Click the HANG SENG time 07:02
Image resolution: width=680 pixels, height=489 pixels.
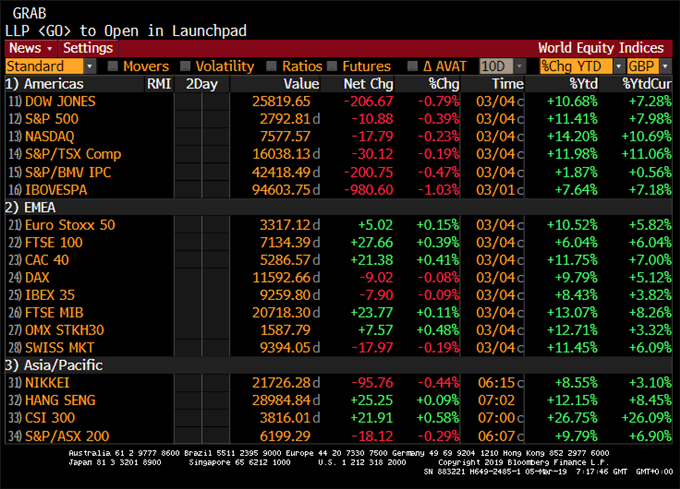pyautogui.click(x=497, y=400)
